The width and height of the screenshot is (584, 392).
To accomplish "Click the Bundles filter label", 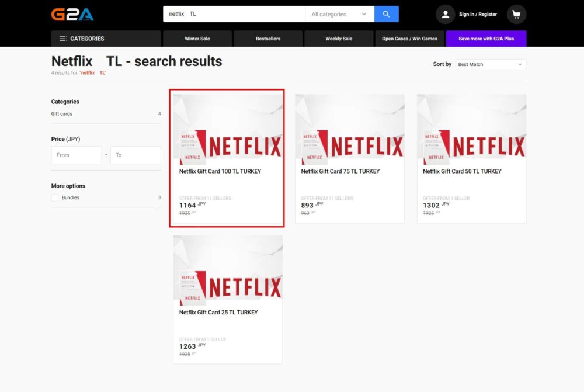I will pyautogui.click(x=71, y=198).
